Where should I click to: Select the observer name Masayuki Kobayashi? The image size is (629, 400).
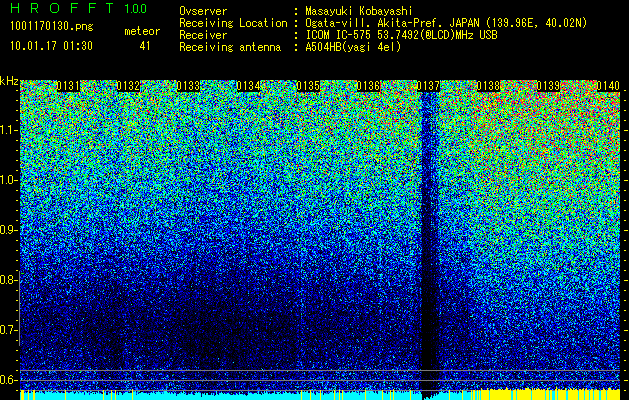[359, 11]
